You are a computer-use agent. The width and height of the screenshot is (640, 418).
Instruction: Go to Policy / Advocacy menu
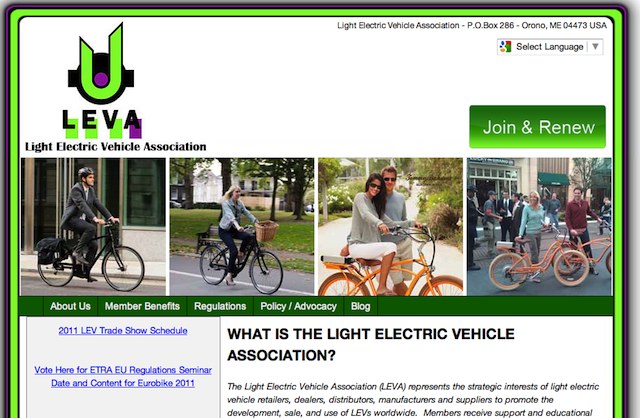tap(298, 306)
